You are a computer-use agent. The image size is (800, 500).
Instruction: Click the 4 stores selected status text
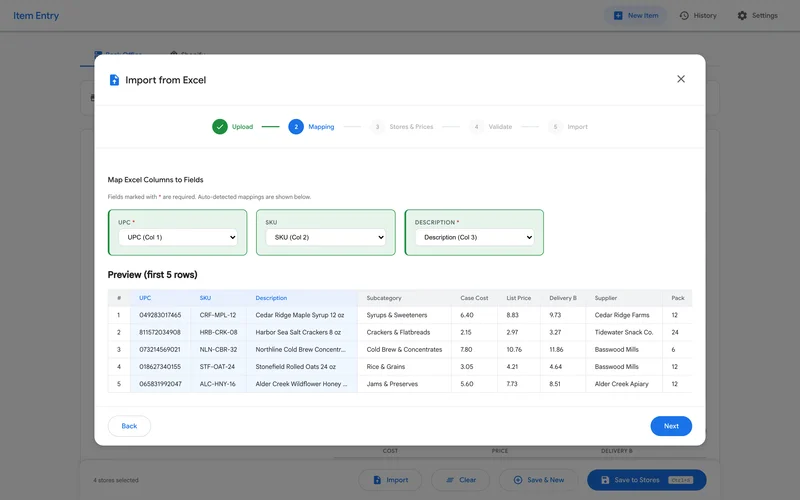[x=116, y=480]
